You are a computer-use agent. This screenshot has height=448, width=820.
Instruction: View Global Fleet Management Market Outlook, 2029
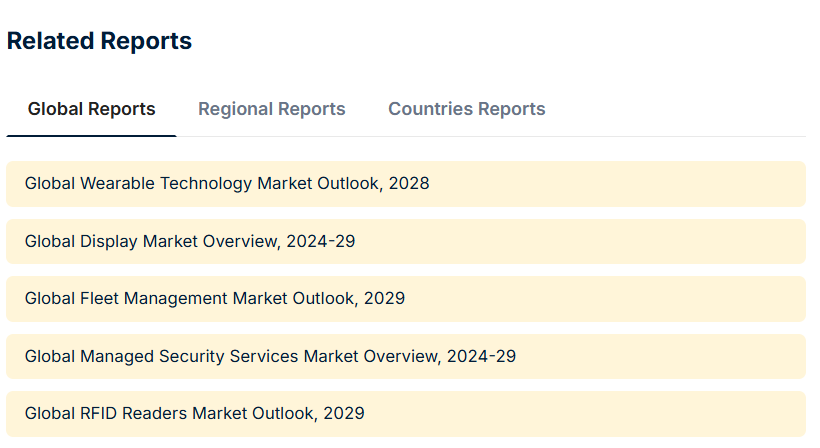[215, 298]
